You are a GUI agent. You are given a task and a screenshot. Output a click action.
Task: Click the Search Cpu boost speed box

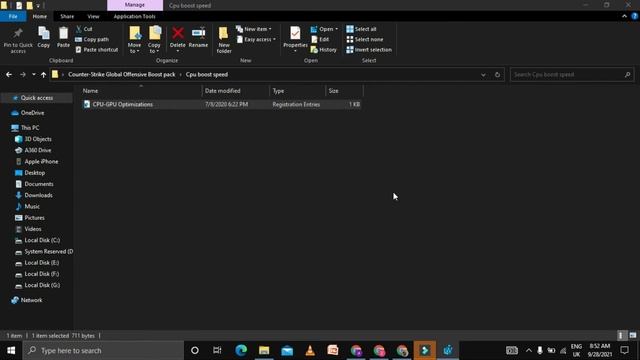(x=572, y=75)
